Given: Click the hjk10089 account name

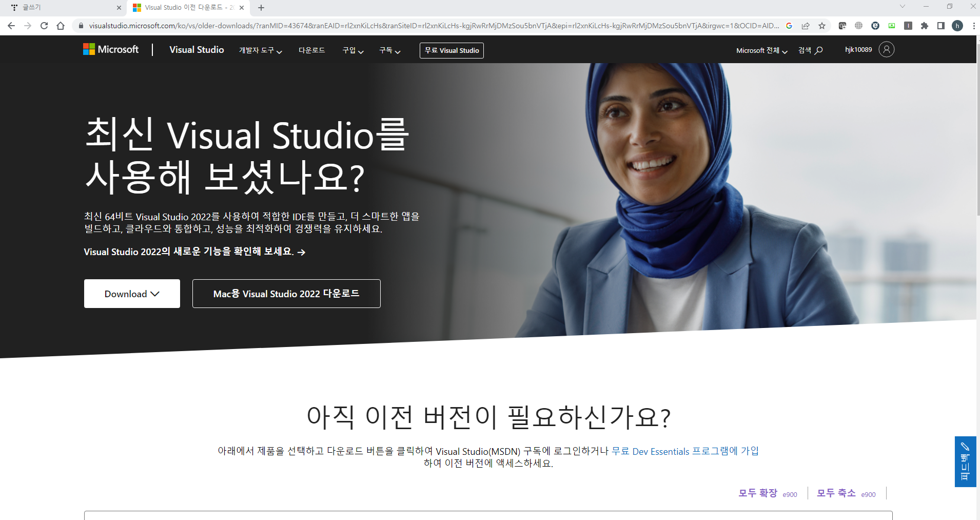Looking at the screenshot, I should coord(858,50).
